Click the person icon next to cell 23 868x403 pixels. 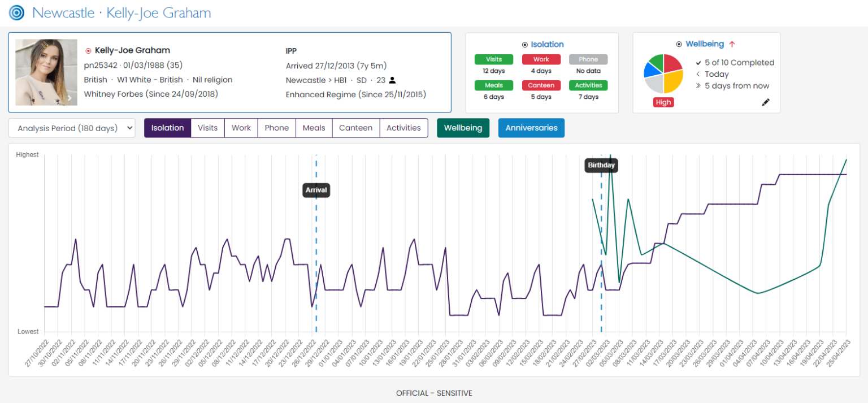tap(392, 80)
